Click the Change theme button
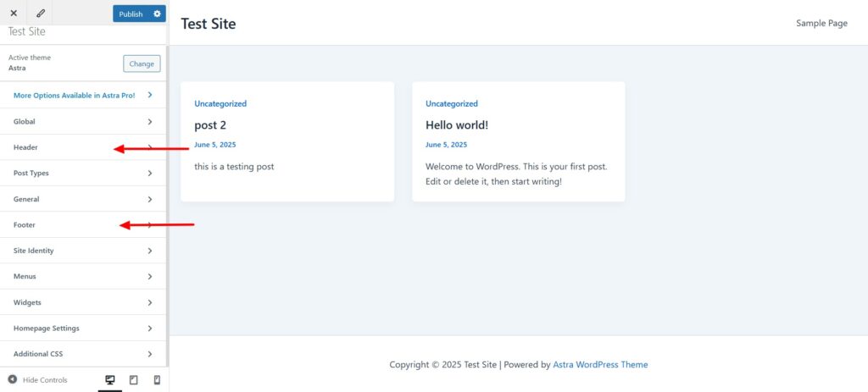This screenshot has width=868, height=392. point(142,63)
